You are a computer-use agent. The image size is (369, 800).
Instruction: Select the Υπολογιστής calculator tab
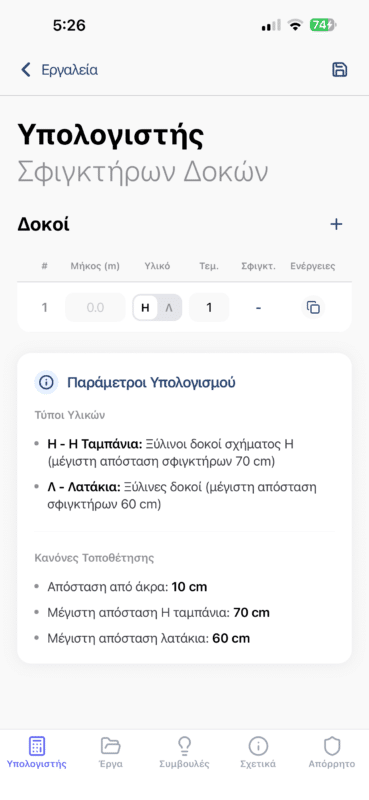37,753
